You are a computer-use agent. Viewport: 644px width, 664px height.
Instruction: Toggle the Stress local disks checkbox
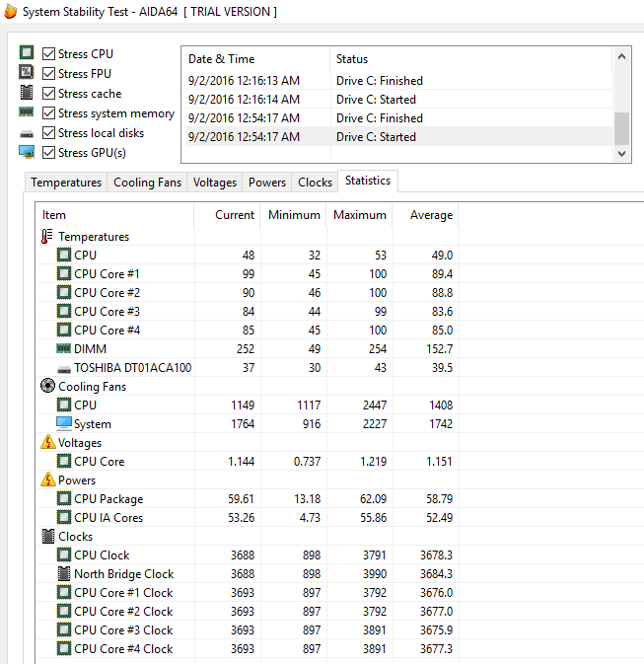point(48,133)
